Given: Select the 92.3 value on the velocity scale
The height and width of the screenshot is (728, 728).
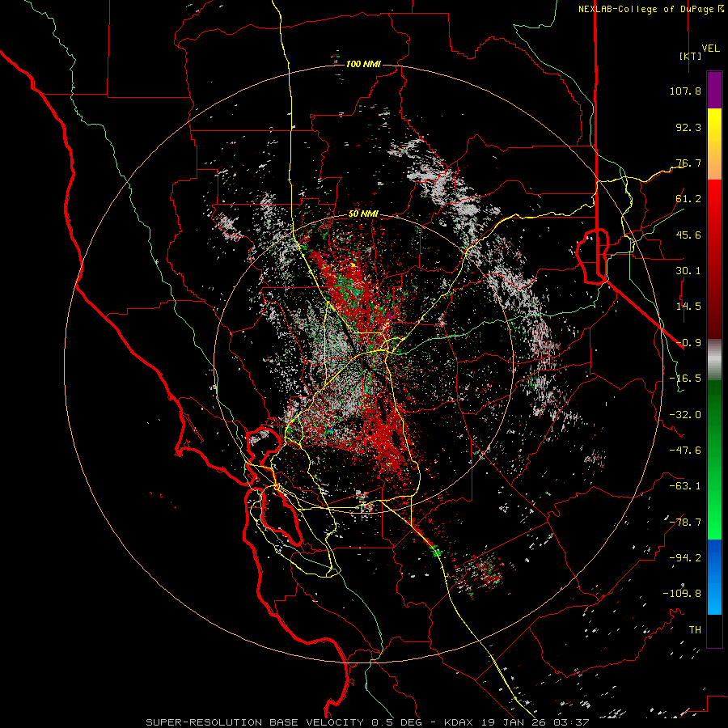Looking at the screenshot, I should (688, 127).
